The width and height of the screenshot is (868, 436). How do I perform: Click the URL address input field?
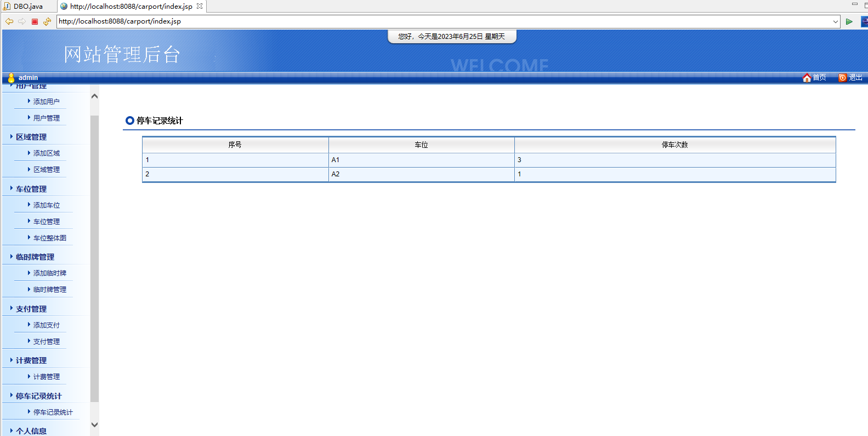(444, 21)
